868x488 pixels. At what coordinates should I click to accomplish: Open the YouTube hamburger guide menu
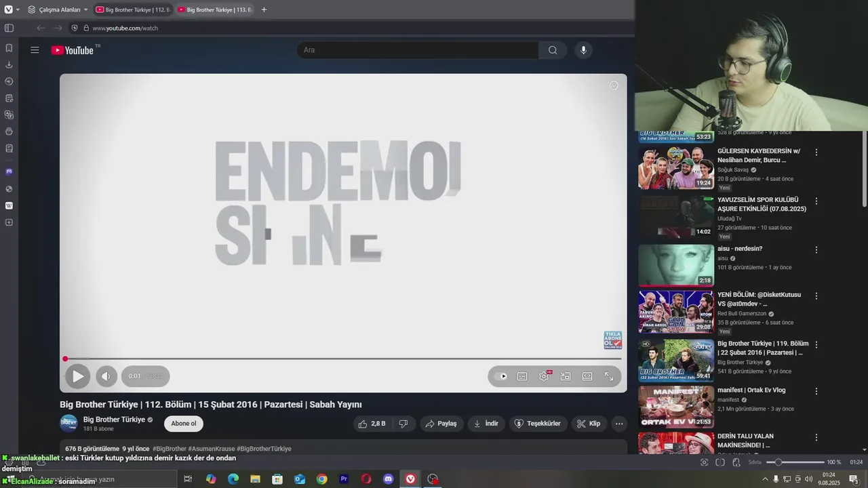tap(35, 50)
